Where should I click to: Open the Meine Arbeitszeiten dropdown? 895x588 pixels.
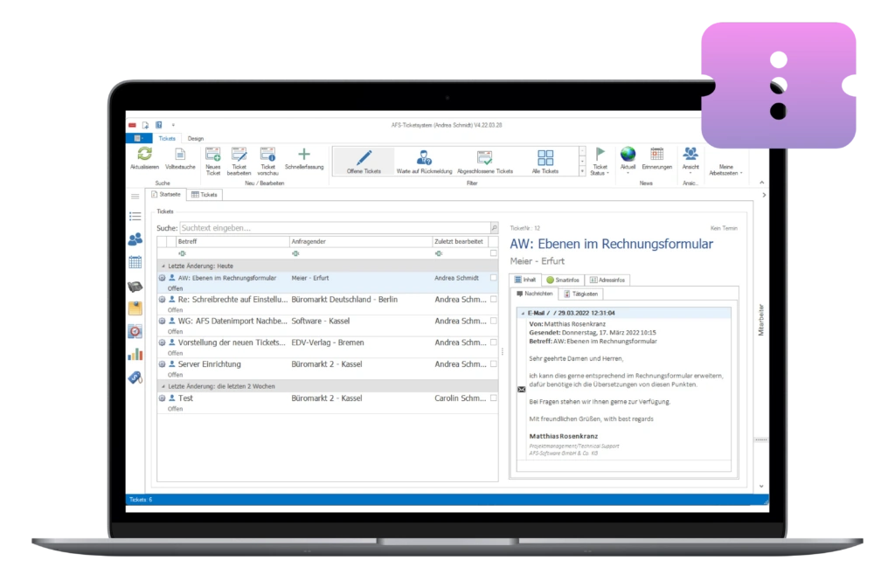click(725, 170)
